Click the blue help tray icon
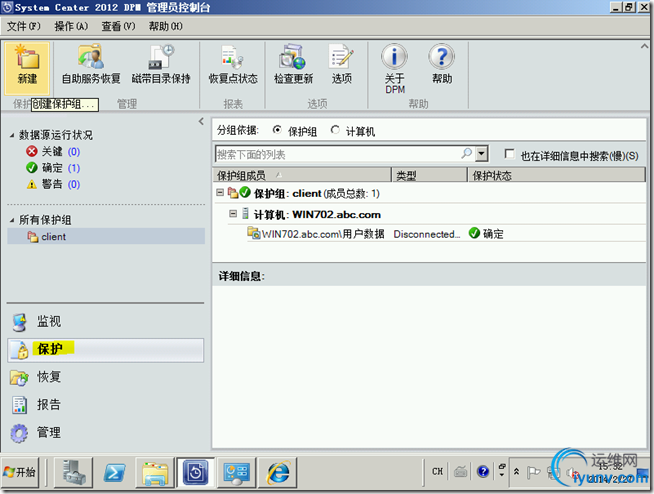 (x=483, y=471)
